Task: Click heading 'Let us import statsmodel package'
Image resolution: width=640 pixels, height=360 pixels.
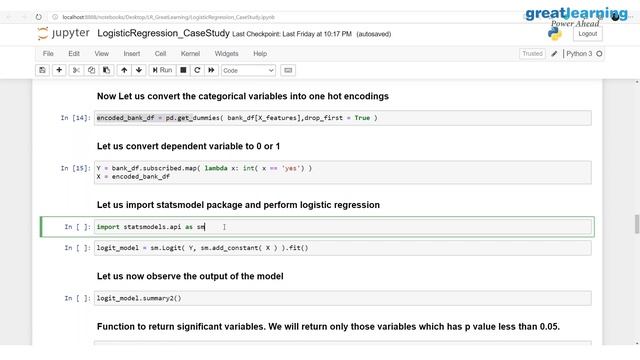Action: [x=238, y=205]
